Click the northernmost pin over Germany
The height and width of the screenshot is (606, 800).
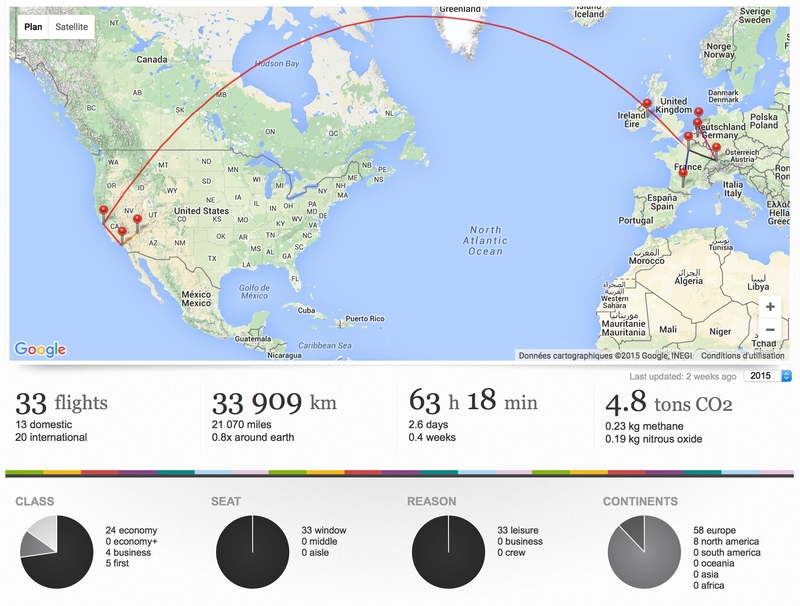[x=698, y=116]
